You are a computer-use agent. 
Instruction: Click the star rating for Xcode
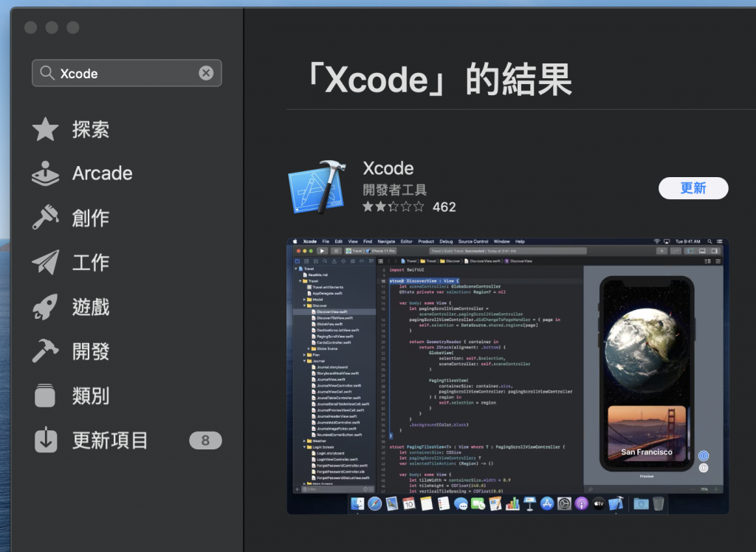tap(394, 207)
